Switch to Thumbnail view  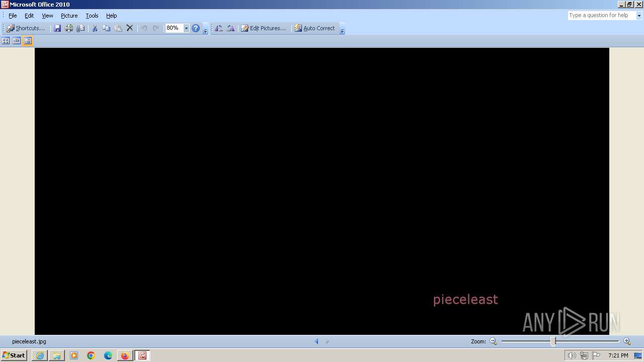tap(6, 41)
